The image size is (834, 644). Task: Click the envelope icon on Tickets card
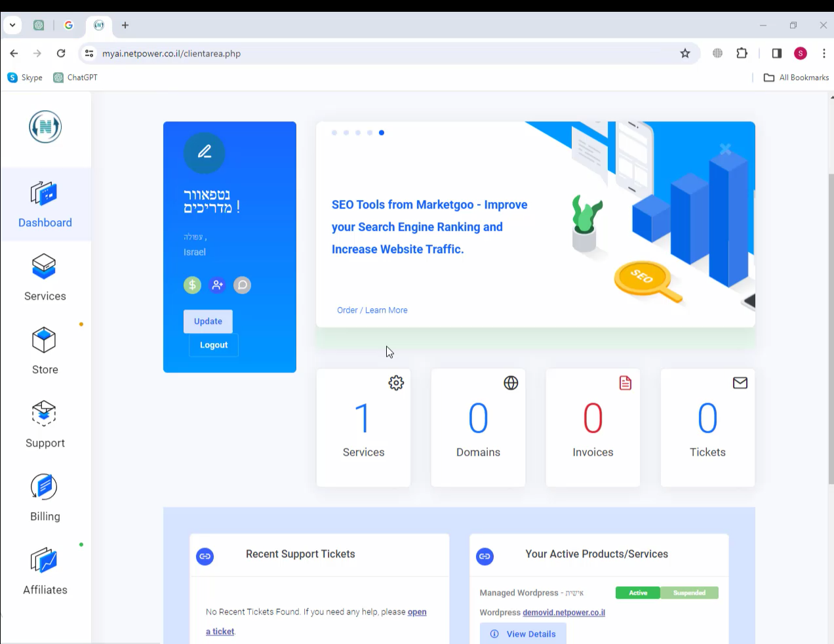coord(740,383)
